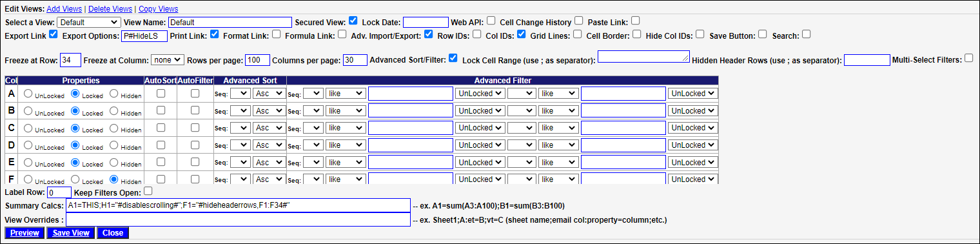This screenshot has height=244, width=980.
Task: Select Hidden radio for column C
Action: pos(114,128)
